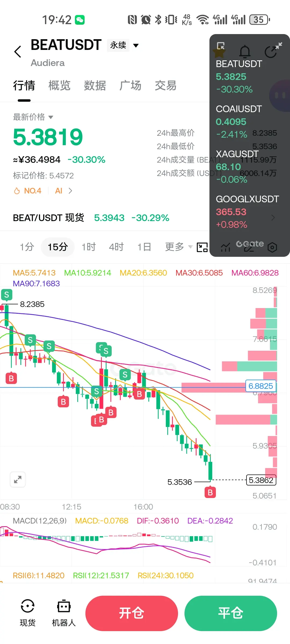Open the NO.4 hot ranking tag
The height and width of the screenshot is (644, 290).
[28, 191]
